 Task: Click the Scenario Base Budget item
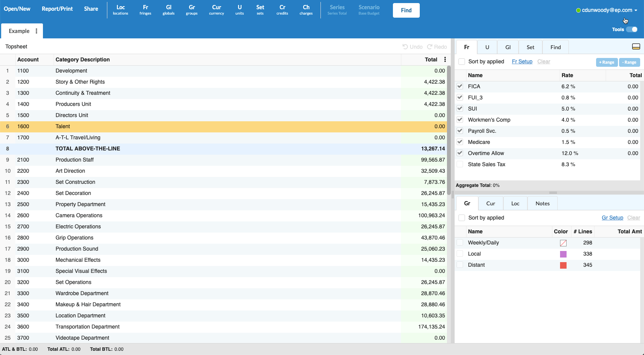point(369,10)
